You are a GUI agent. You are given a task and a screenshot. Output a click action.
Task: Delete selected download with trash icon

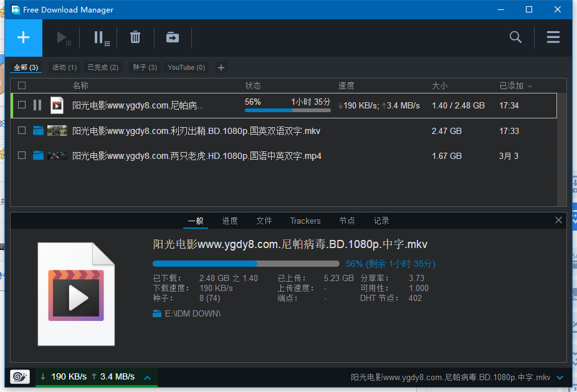pos(135,37)
